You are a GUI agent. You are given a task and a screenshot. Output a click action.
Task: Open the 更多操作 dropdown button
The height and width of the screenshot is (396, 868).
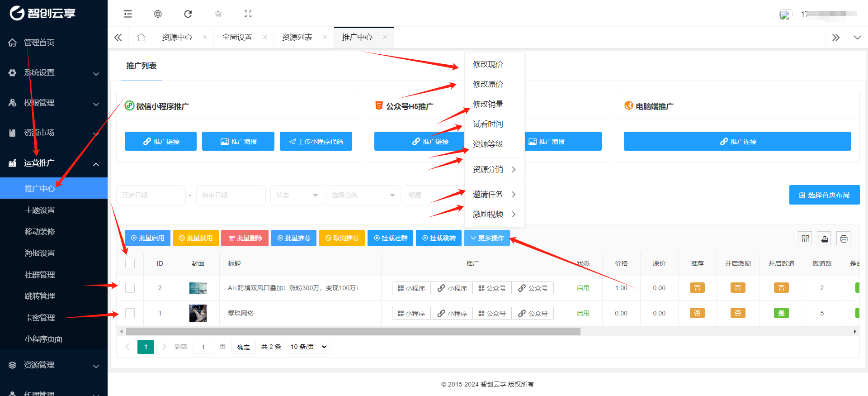(x=487, y=238)
